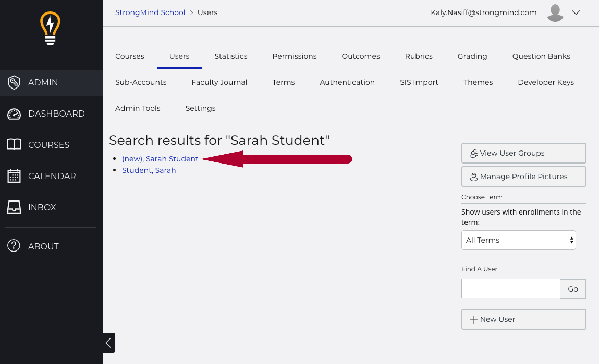Viewport: 599px width, 364px height.
Task: Open the Dashboard gauge icon
Action: 14,114
